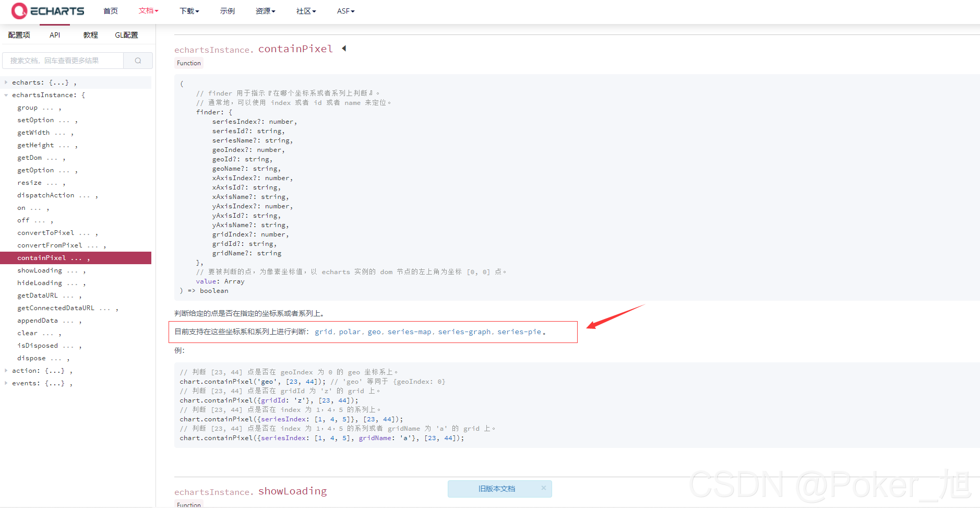Switch to the 配置项 tab

coord(19,35)
